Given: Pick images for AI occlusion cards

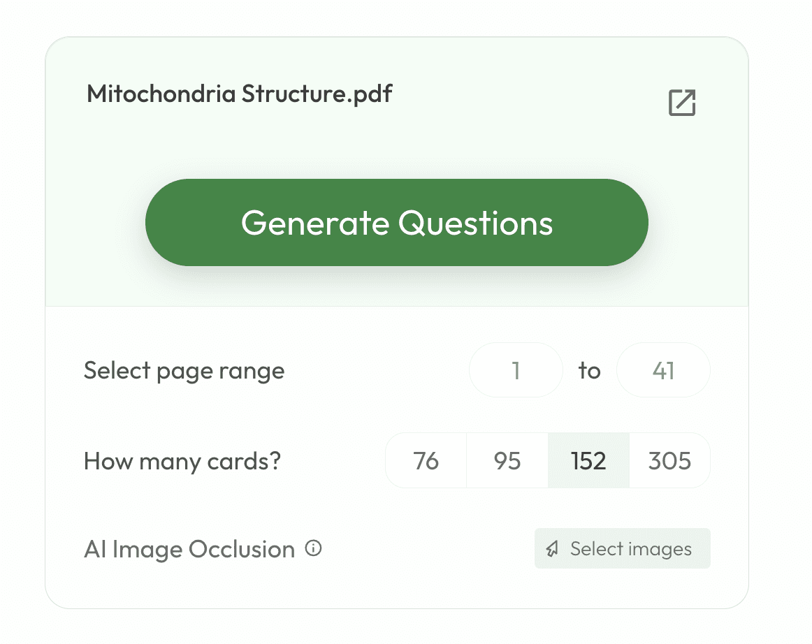Looking at the screenshot, I should point(622,549).
